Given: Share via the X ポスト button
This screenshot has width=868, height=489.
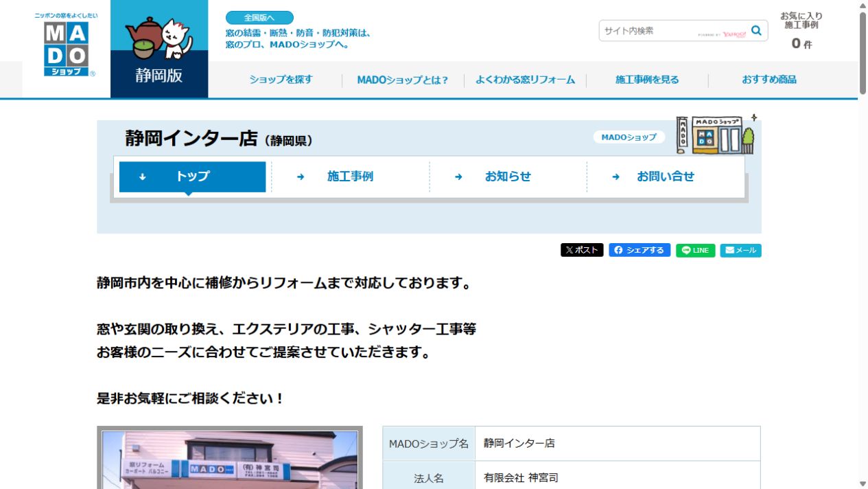Looking at the screenshot, I should coord(582,250).
